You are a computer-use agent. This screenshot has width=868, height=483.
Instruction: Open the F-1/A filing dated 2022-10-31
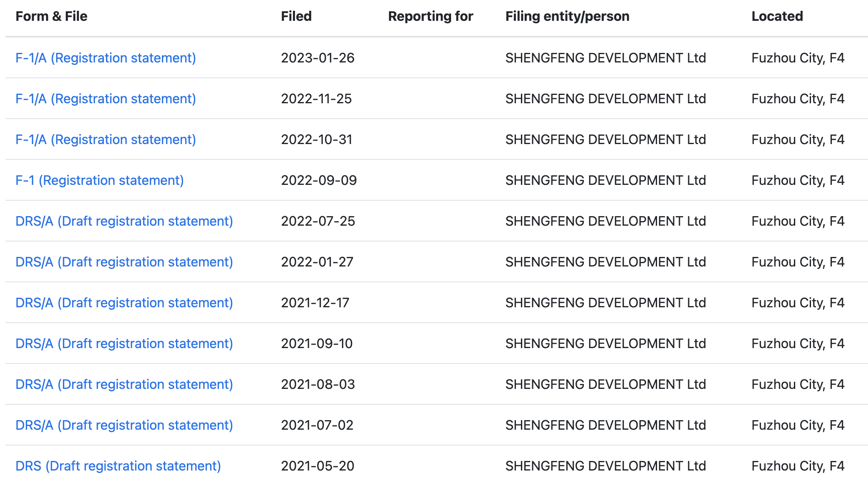click(106, 139)
